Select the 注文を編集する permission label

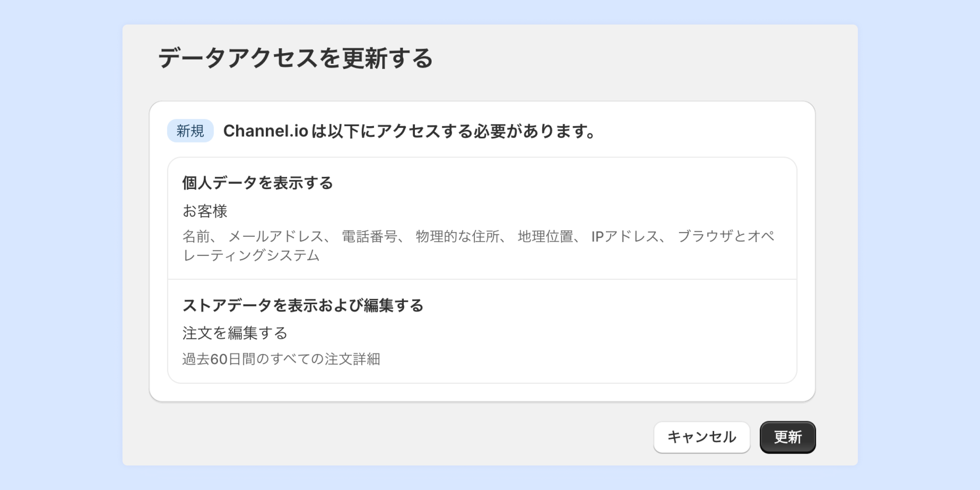[x=235, y=333]
